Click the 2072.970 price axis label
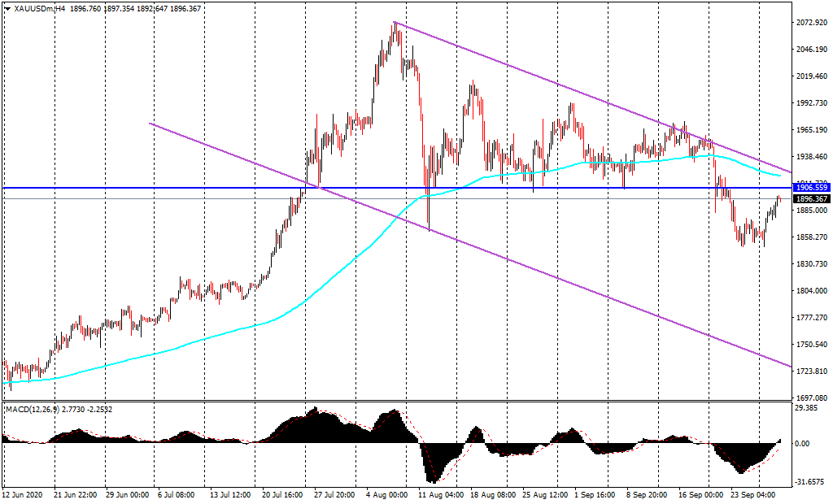833x504 pixels. pos(811,23)
